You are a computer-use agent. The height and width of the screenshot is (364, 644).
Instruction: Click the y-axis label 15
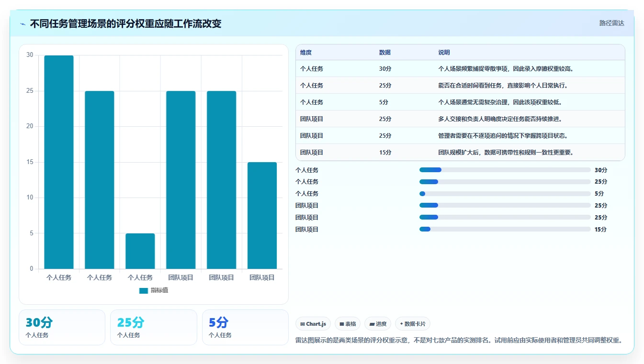[x=30, y=162]
